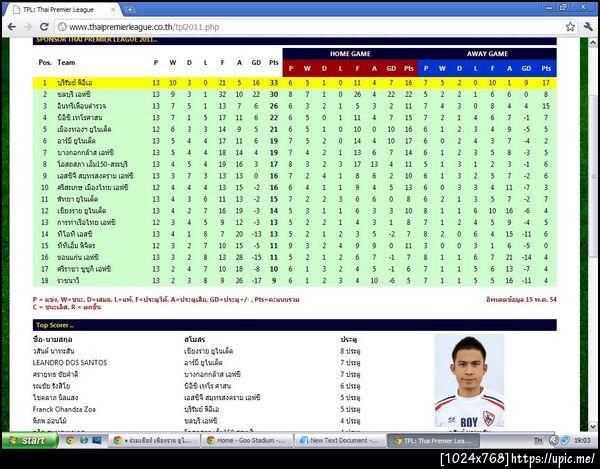
Task: Click บุรีรัมย์ พีอีเอ in the highlighted first row
Action: point(75,83)
